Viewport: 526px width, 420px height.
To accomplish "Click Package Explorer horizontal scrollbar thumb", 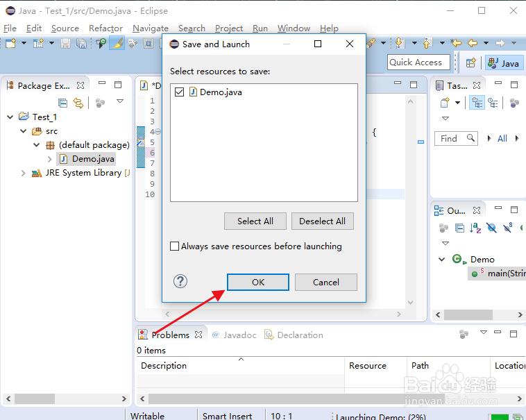I will pos(35,399).
